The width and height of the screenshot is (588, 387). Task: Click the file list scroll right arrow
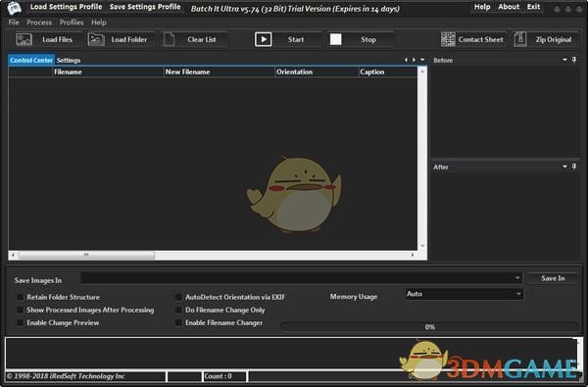[413, 255]
